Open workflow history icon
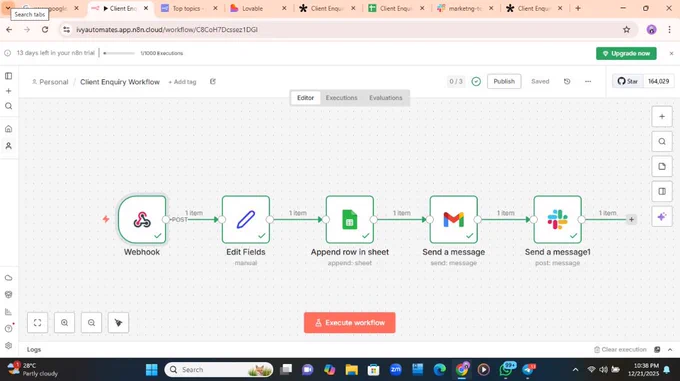 pyautogui.click(x=567, y=81)
